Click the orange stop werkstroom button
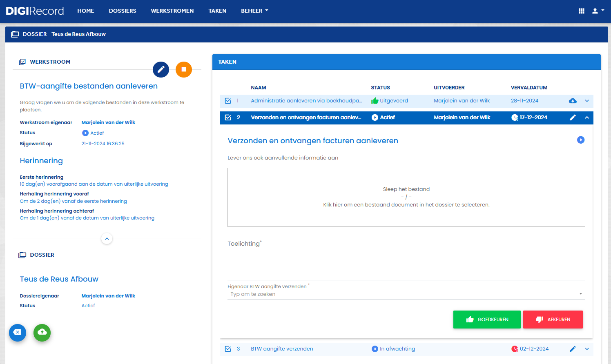 (x=184, y=69)
